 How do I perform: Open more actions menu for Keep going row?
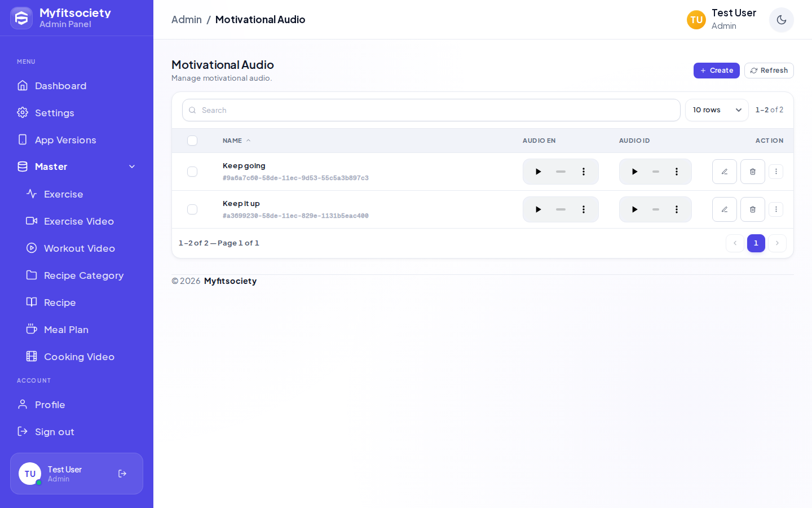pyautogui.click(x=776, y=172)
